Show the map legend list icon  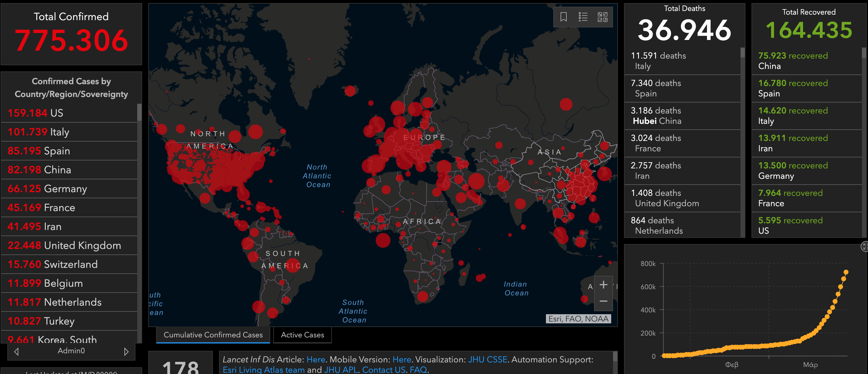583,17
